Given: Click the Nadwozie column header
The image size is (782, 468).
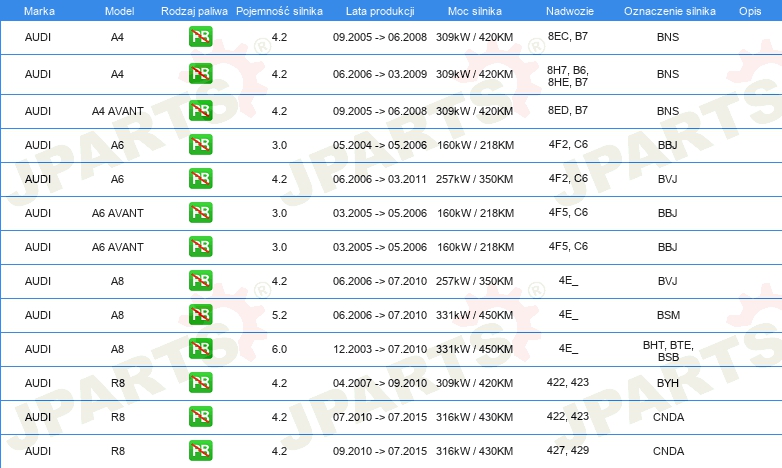Looking at the screenshot, I should (570, 11).
